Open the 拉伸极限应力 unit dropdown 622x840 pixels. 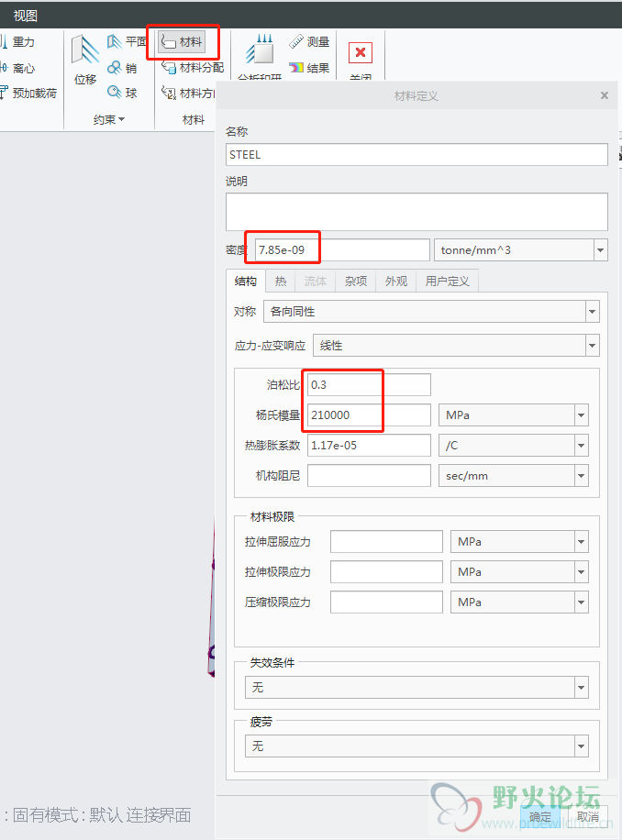[519, 572]
